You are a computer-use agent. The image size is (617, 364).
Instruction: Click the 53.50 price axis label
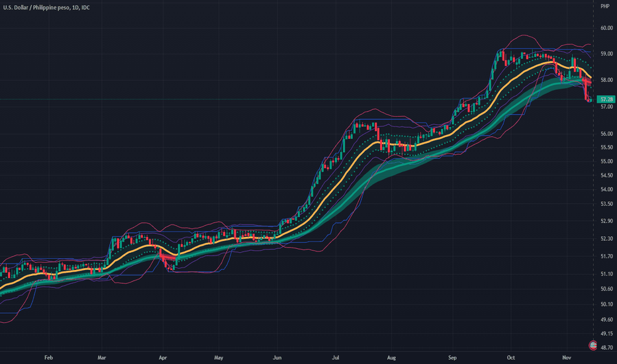tap(606, 204)
